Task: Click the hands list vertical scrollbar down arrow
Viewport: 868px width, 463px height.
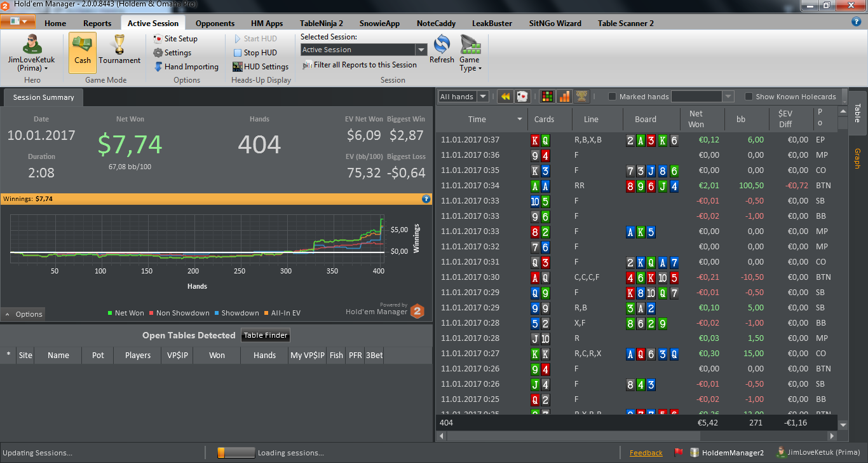Action: 843,425
